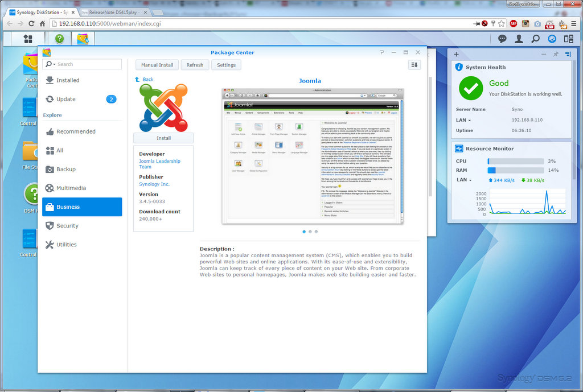Select the Business category

pos(82,207)
